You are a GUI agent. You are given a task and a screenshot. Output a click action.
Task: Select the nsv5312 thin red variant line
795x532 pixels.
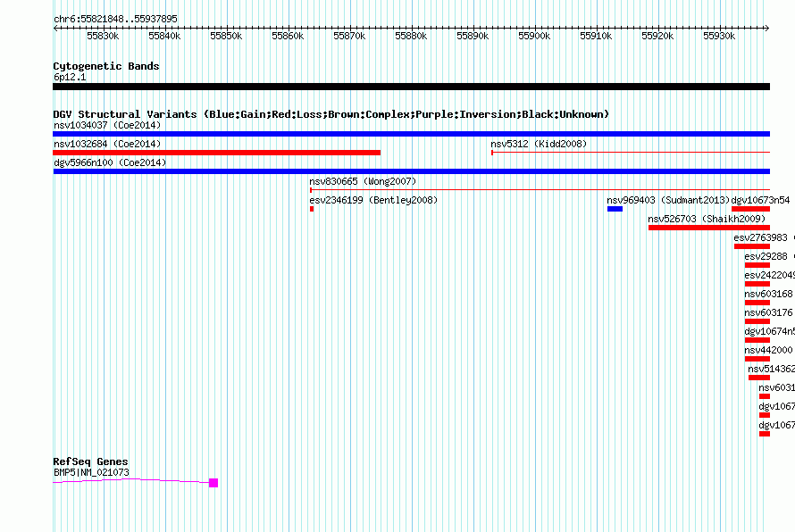631,152
